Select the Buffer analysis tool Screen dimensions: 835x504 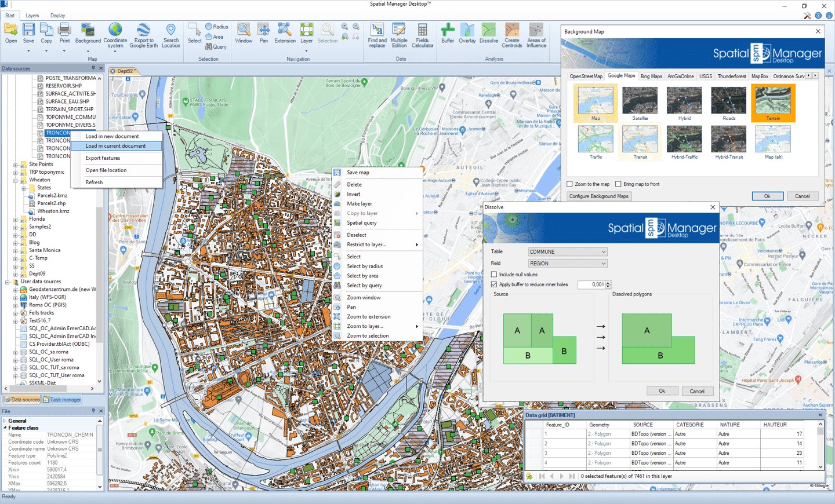click(447, 35)
